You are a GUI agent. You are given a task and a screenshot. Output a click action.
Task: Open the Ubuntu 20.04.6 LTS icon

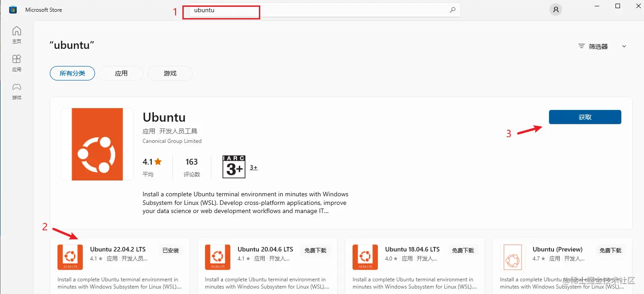point(218,257)
